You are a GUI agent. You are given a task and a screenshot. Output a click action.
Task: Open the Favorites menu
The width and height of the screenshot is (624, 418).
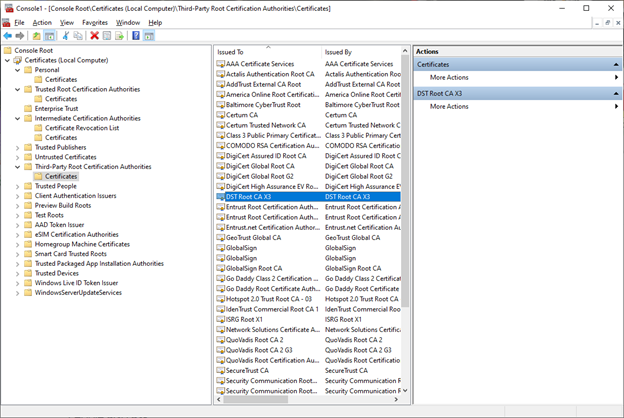coord(95,22)
